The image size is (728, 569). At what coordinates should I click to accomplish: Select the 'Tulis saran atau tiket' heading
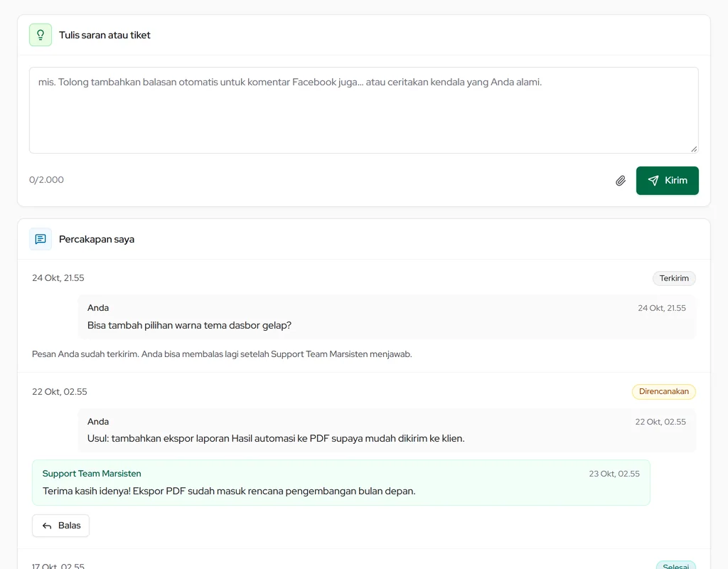click(x=105, y=36)
